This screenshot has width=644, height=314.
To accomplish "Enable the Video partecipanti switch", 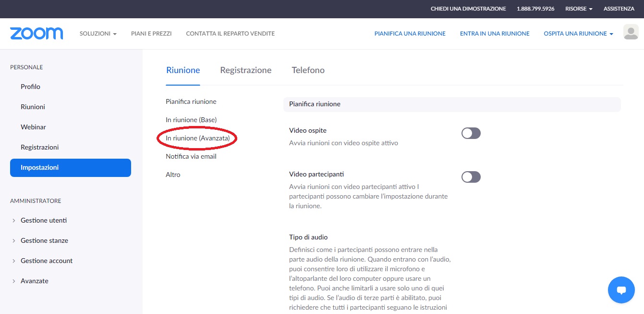I will click(x=471, y=177).
